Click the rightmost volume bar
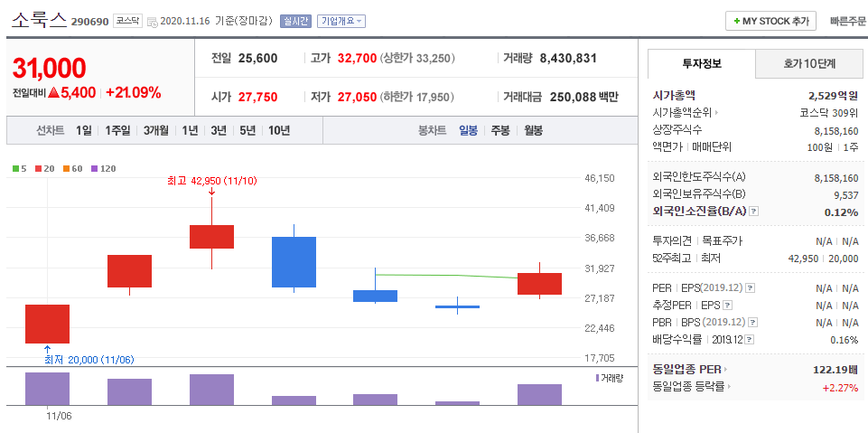Image resolution: width=868 pixels, height=433 pixels. pos(540,395)
